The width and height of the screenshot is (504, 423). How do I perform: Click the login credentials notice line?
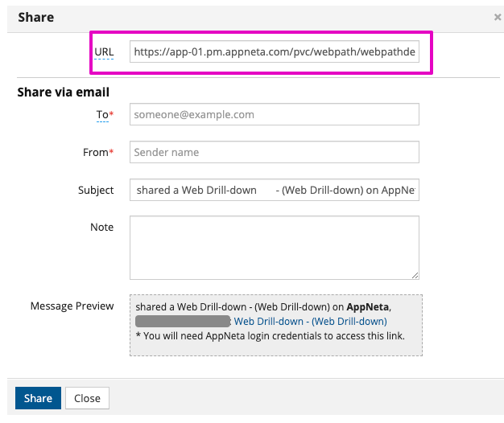coord(270,335)
